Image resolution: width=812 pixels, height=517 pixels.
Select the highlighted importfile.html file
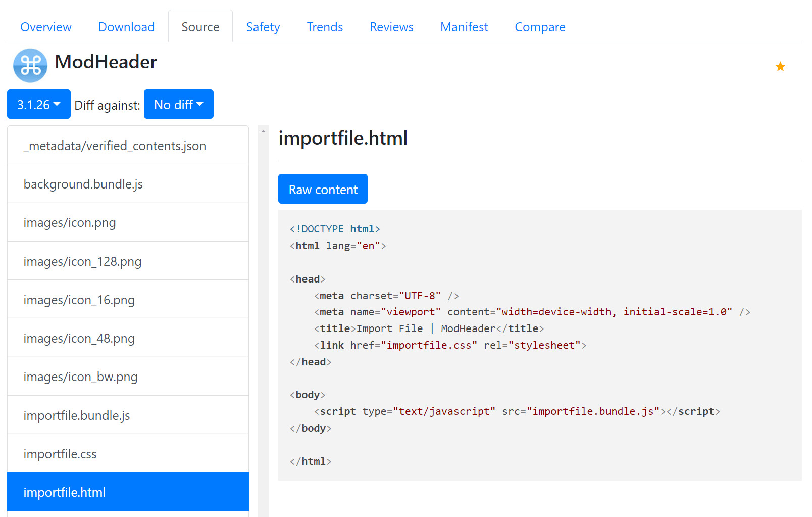[128, 492]
